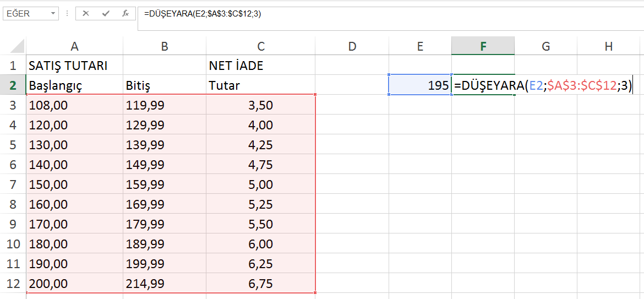Viewport: 644px width, 299px height.
Task: Confirm formula with the checkmark icon
Action: 106,13
